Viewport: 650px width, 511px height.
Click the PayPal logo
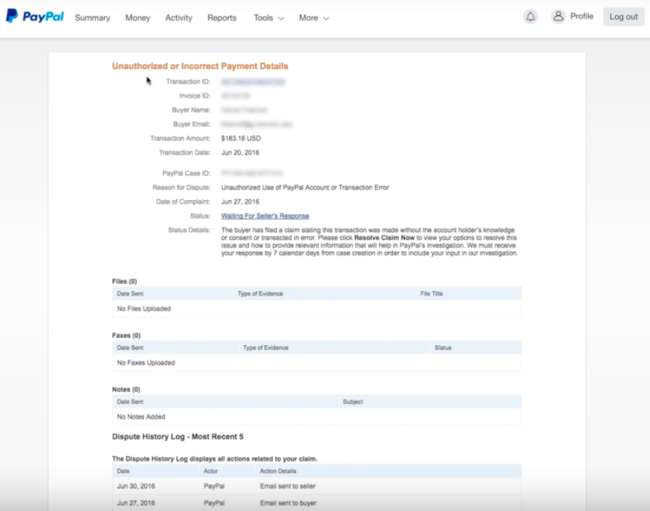pyautogui.click(x=34, y=17)
